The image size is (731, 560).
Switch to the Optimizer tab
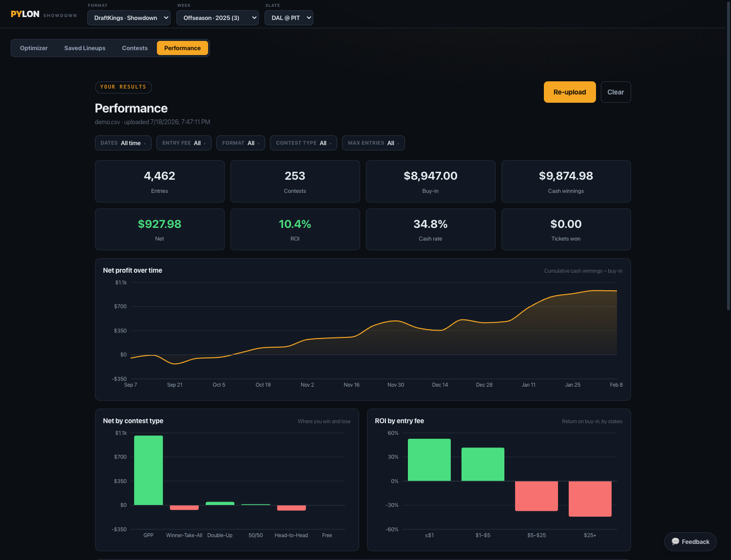(x=34, y=48)
